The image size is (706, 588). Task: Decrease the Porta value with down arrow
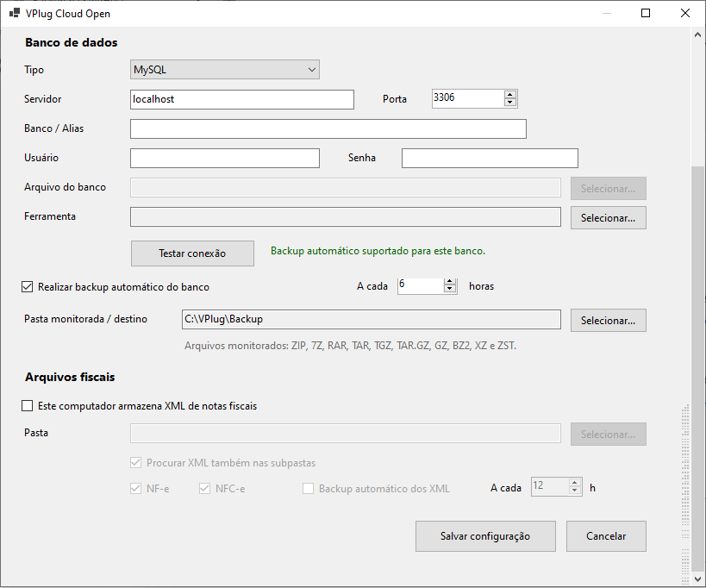click(509, 103)
